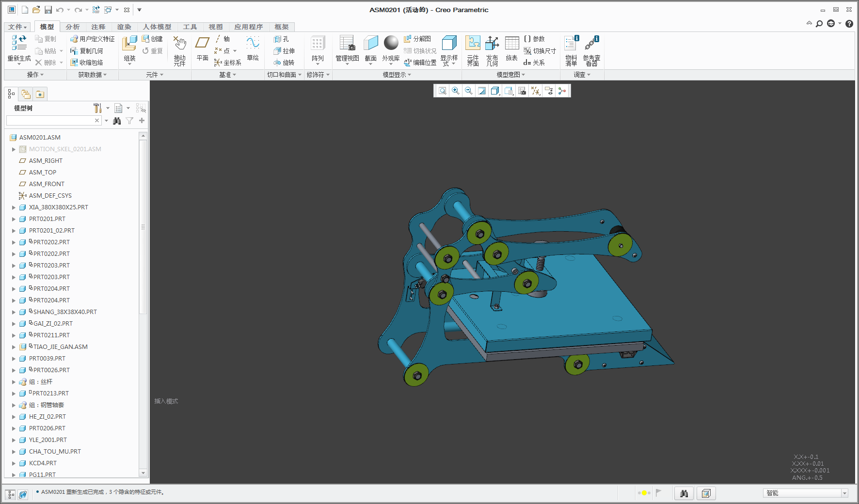
Task: Toggle the spin center display icon
Action: click(x=562, y=91)
